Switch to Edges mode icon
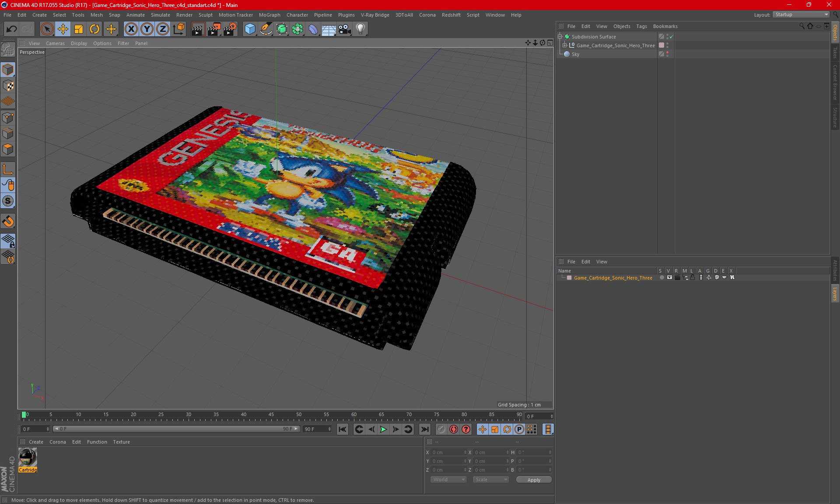840x504 pixels. click(8, 133)
